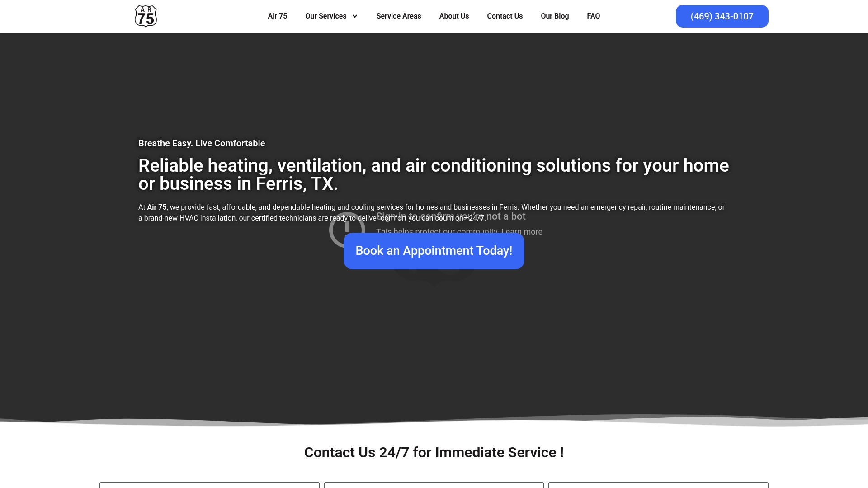Select the 'Breathe Easy. Live Comfortable' tagline
The image size is (868, 488).
[x=202, y=143]
